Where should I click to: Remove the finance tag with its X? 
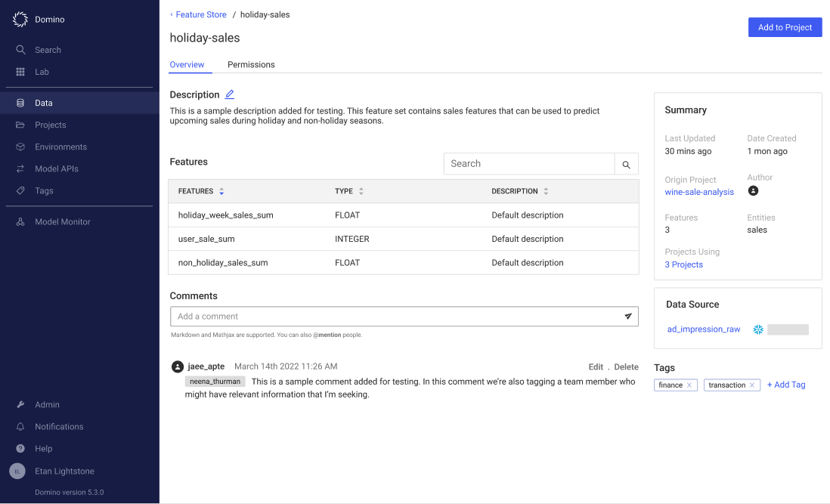[689, 385]
